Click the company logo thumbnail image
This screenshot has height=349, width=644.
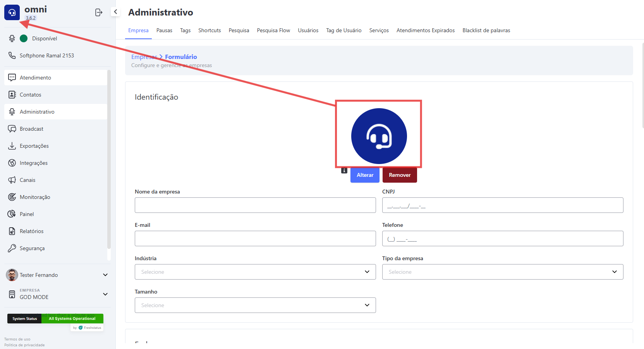click(379, 136)
